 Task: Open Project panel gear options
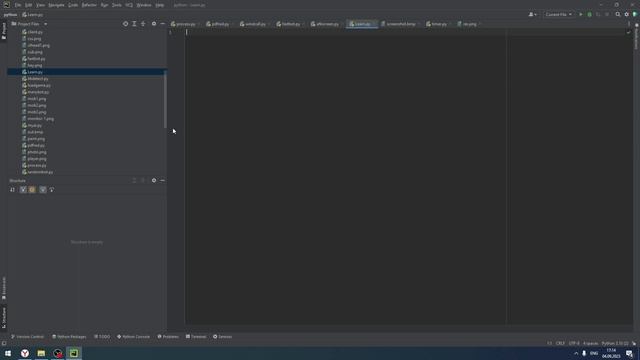[x=154, y=24]
